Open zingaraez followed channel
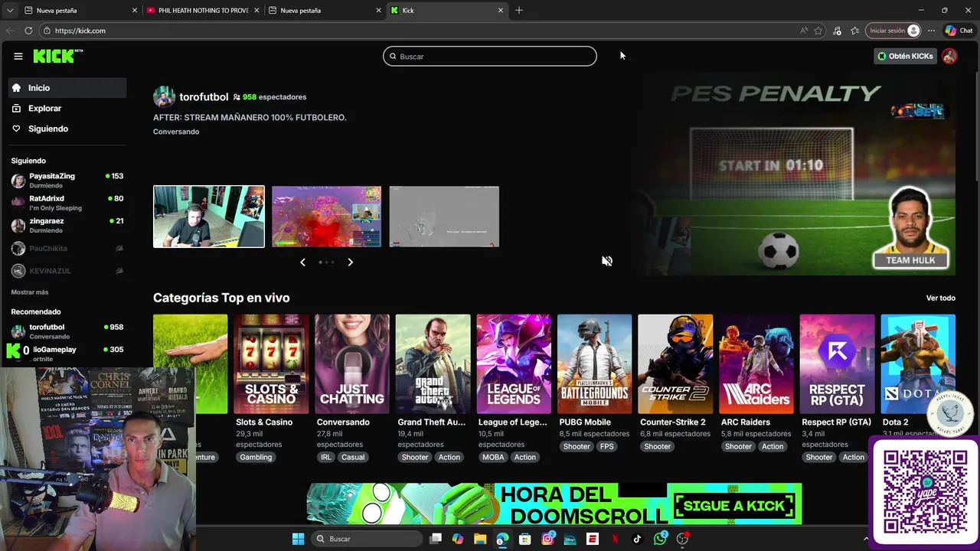 67,225
